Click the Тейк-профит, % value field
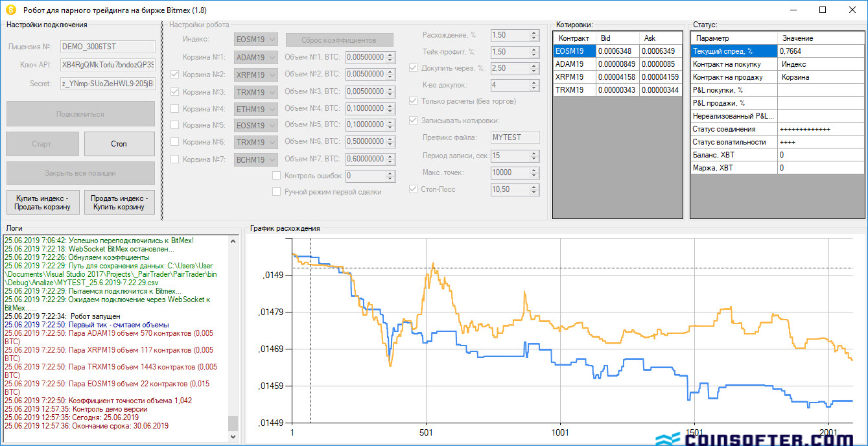Screen dimensions: 868x446 point(515,52)
